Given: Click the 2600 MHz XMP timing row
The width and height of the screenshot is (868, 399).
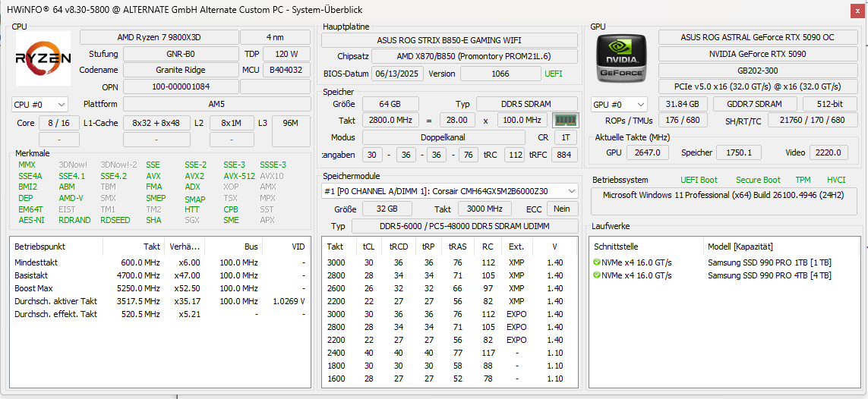Looking at the screenshot, I should [450, 288].
